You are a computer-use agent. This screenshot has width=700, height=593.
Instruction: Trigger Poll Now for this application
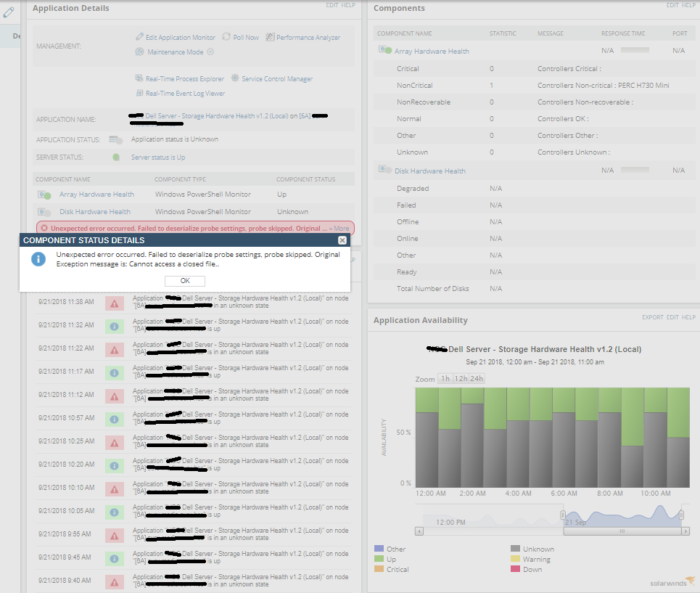pyautogui.click(x=247, y=36)
